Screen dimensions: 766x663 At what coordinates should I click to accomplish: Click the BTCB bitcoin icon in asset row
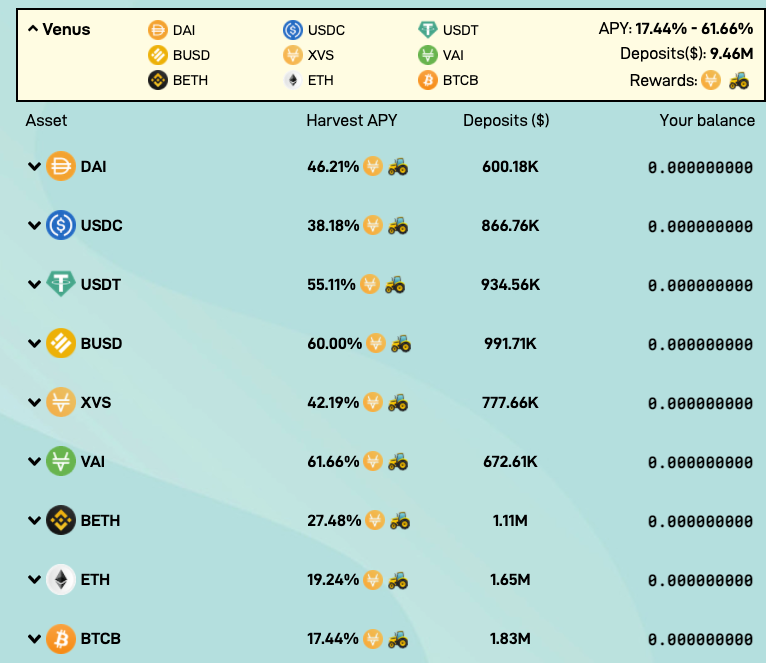click(x=61, y=639)
